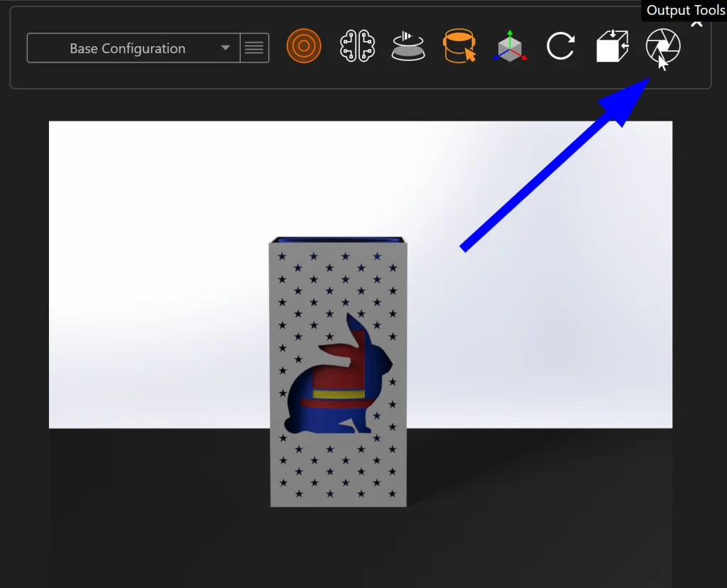The width and height of the screenshot is (727, 588).
Task: Click the import model cube icon
Action: tap(612, 46)
